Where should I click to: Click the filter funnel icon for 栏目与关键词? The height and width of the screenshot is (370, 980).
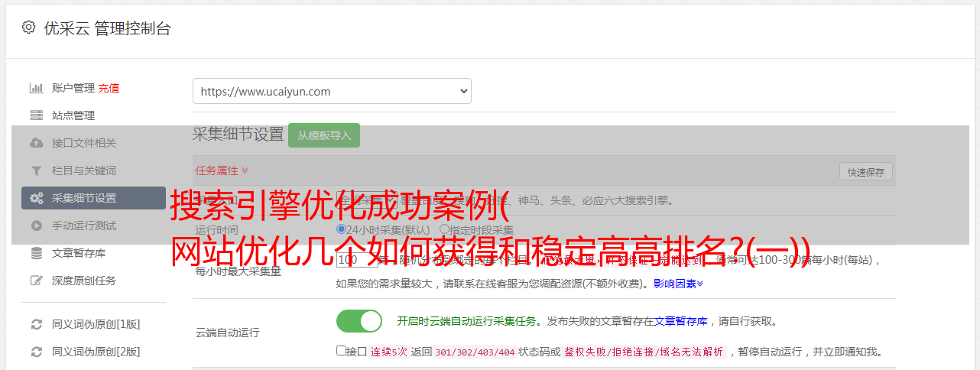(x=36, y=170)
